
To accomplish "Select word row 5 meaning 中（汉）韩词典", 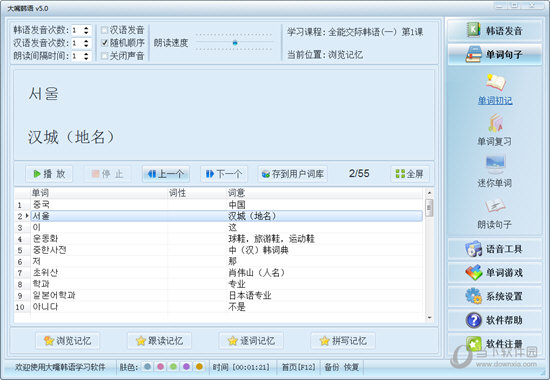I will (219, 250).
